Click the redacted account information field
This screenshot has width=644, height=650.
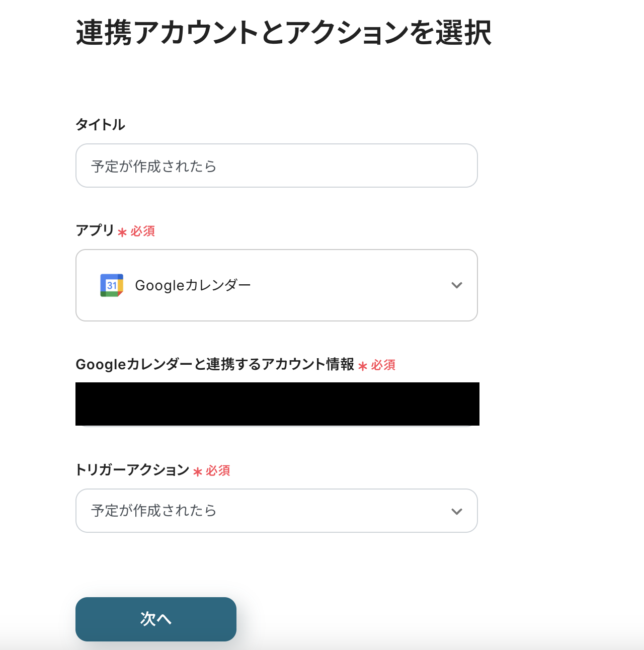click(277, 404)
